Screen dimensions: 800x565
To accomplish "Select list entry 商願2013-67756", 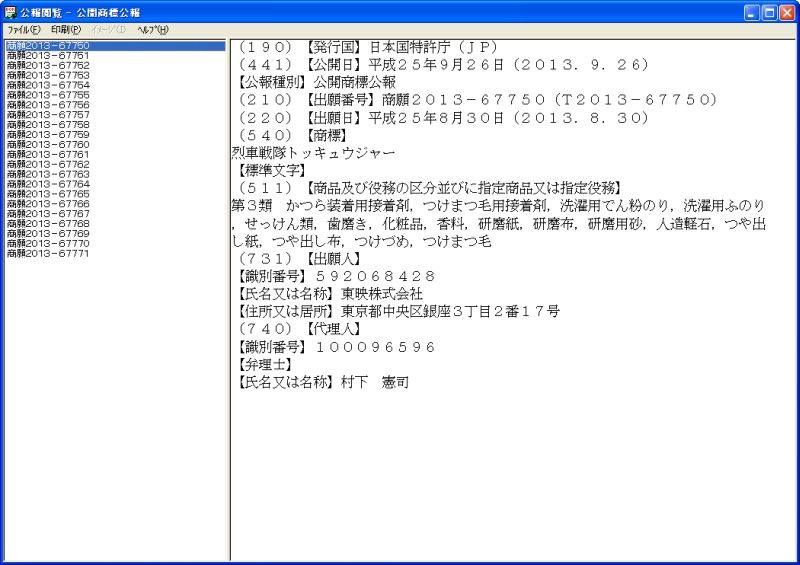I will tap(48, 105).
